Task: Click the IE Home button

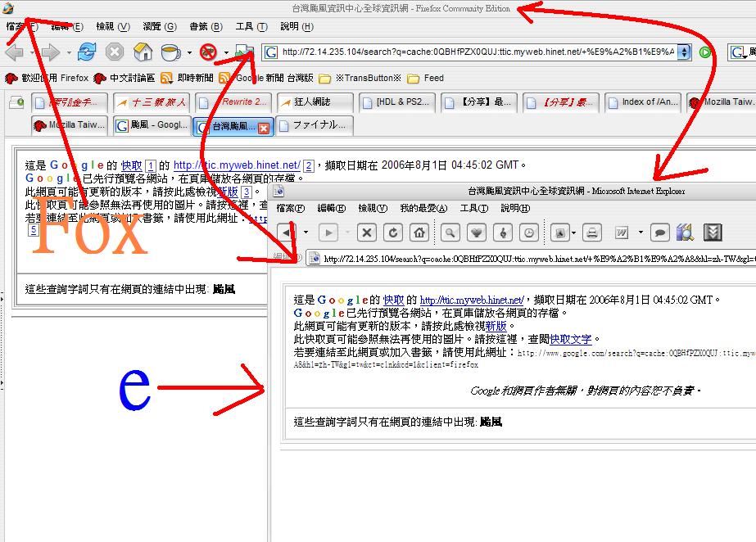Action: [419, 233]
